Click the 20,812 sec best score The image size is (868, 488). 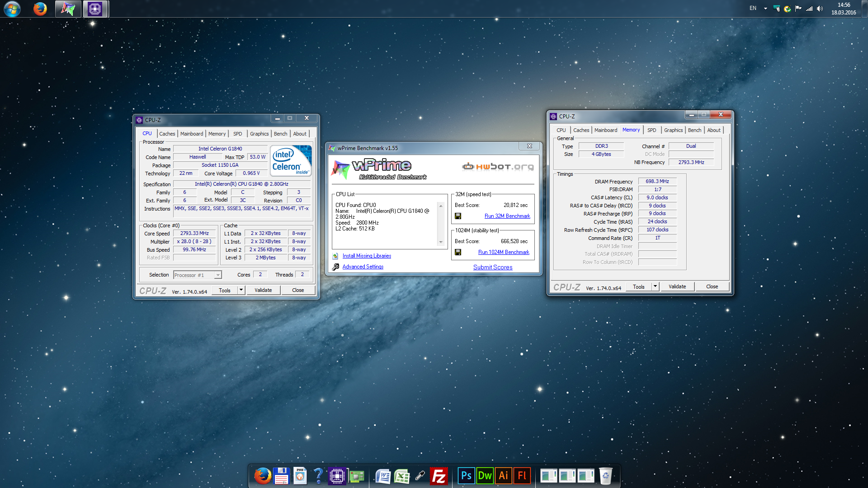[515, 205]
